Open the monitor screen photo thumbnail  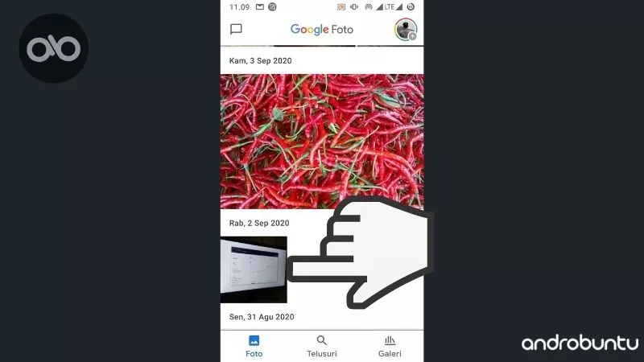point(254,269)
